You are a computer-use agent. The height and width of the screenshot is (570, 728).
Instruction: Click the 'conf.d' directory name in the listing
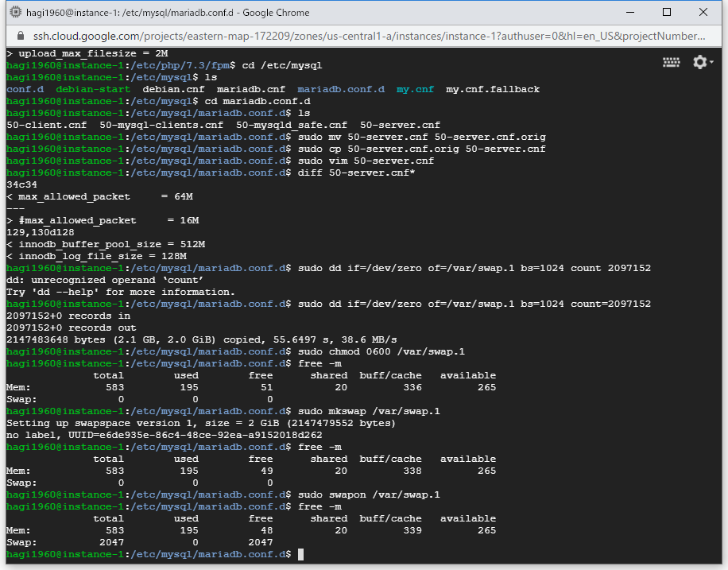[x=25, y=89]
